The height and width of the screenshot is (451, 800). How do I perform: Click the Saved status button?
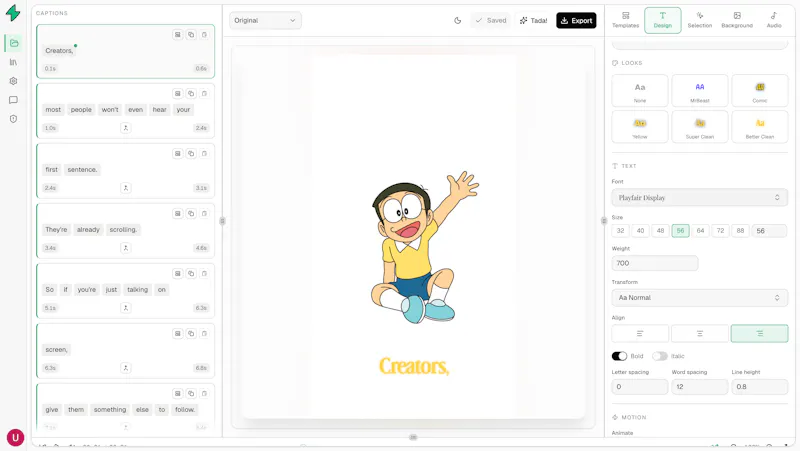[x=490, y=20]
